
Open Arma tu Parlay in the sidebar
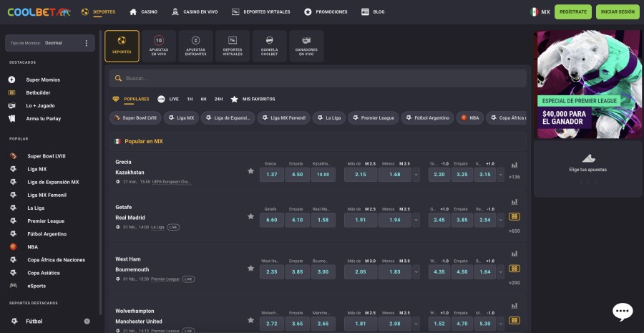43,119
